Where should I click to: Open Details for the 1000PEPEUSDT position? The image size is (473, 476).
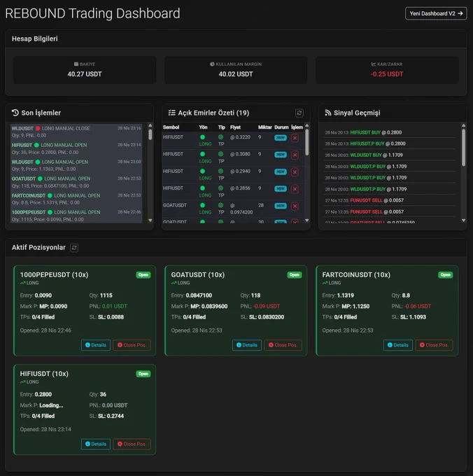click(x=96, y=345)
